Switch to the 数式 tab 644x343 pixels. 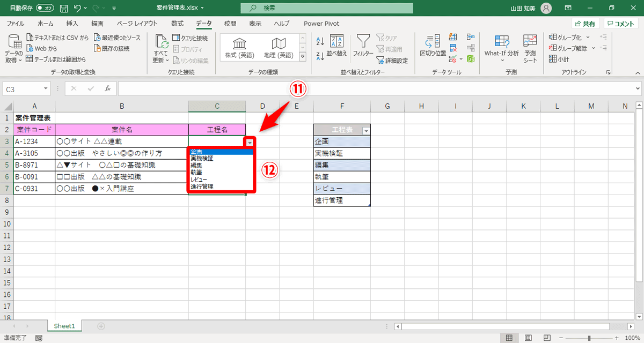click(178, 24)
